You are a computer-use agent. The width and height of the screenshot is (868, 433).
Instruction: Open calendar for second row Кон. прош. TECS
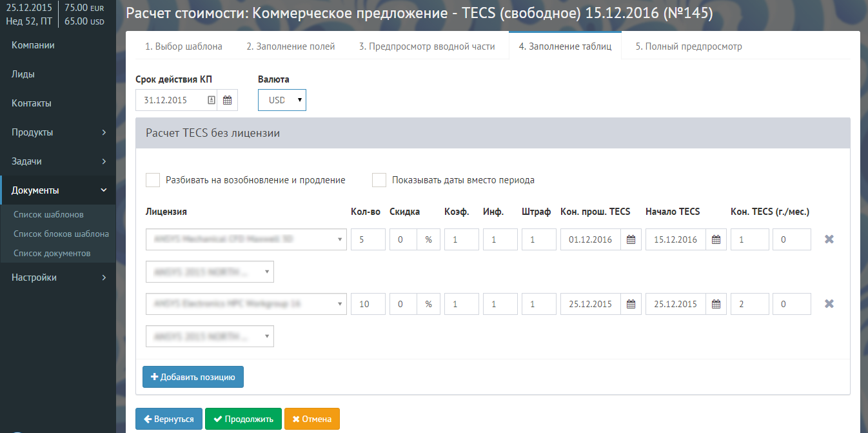(631, 304)
